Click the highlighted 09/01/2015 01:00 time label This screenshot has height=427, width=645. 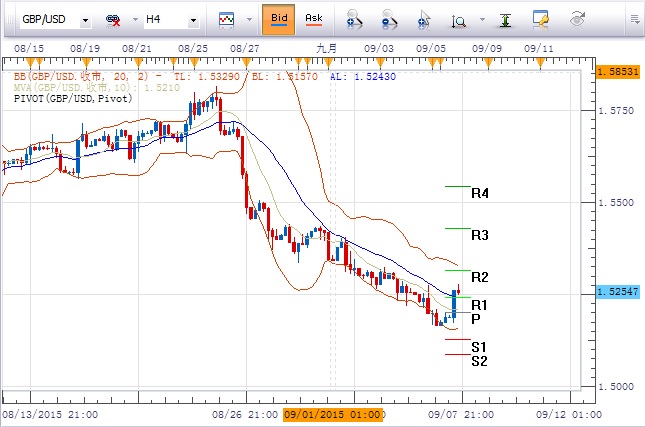coord(333,414)
